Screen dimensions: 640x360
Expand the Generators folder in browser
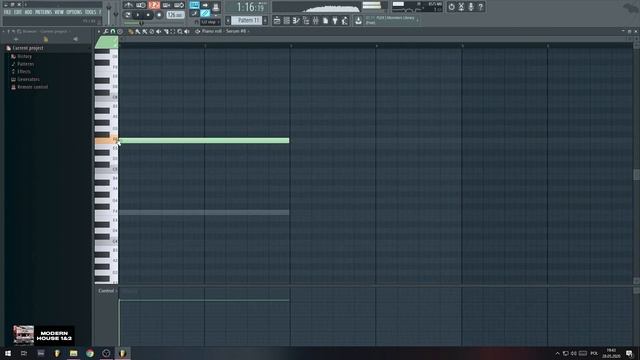click(28, 79)
